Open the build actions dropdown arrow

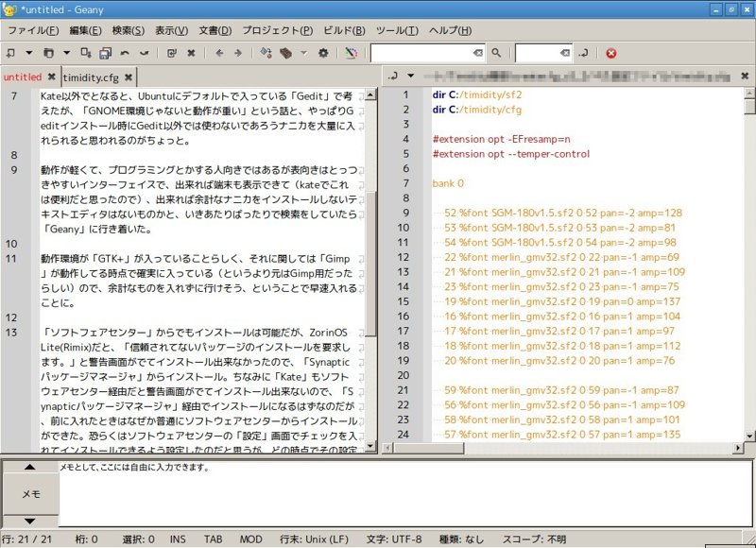303,53
